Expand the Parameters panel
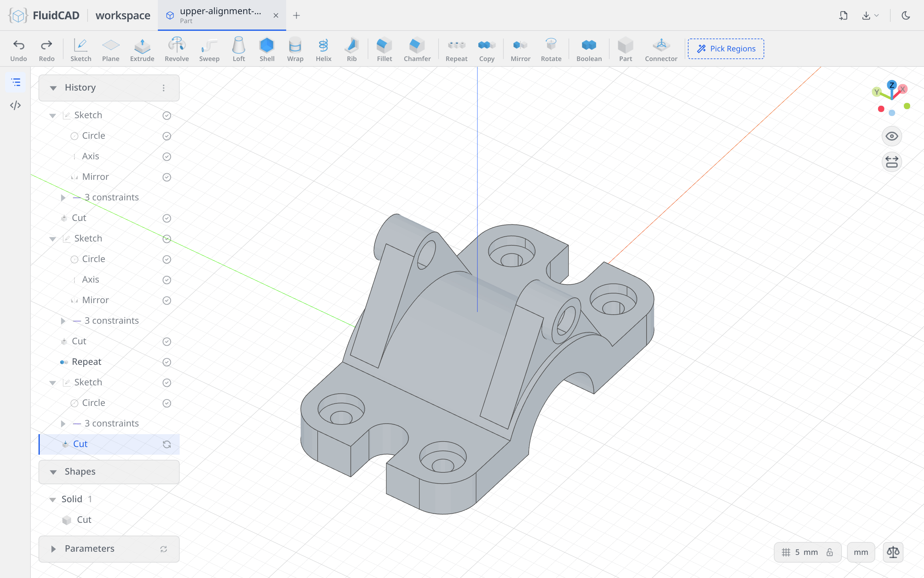Image resolution: width=924 pixels, height=578 pixels. coord(54,549)
